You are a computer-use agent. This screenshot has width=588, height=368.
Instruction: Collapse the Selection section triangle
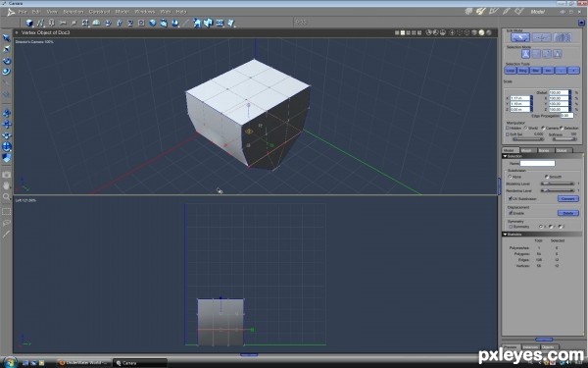[505, 156]
